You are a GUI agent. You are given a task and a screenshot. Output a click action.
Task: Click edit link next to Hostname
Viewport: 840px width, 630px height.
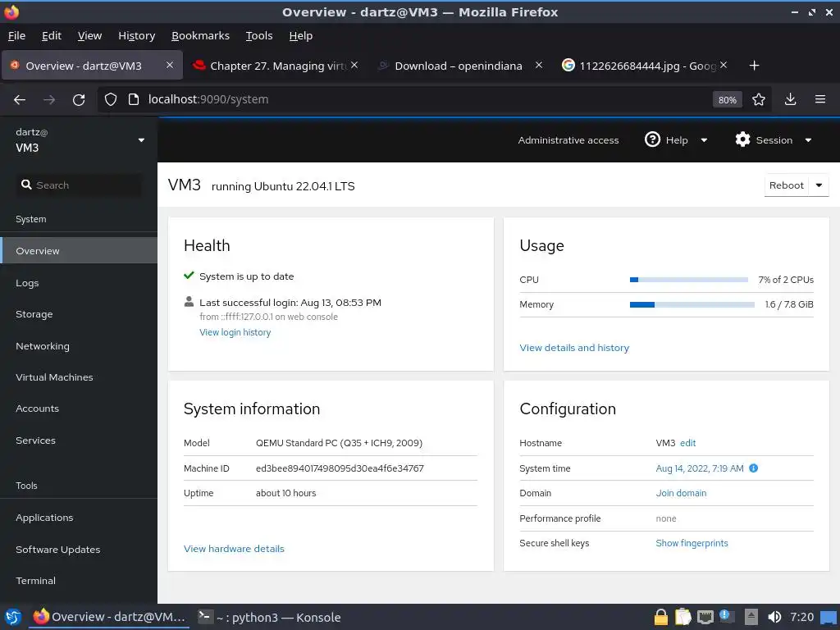coord(688,443)
